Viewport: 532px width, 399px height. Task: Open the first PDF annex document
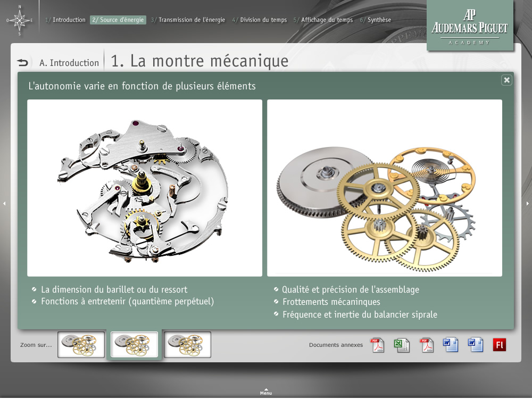378,345
